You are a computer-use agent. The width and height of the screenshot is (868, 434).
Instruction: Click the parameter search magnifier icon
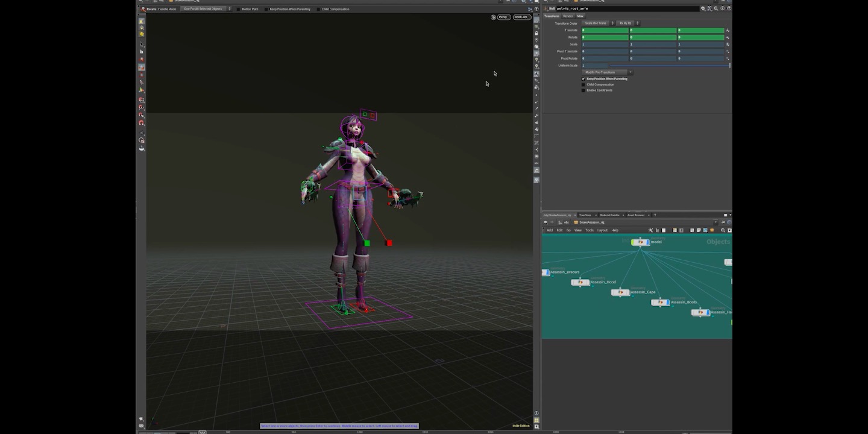715,8
